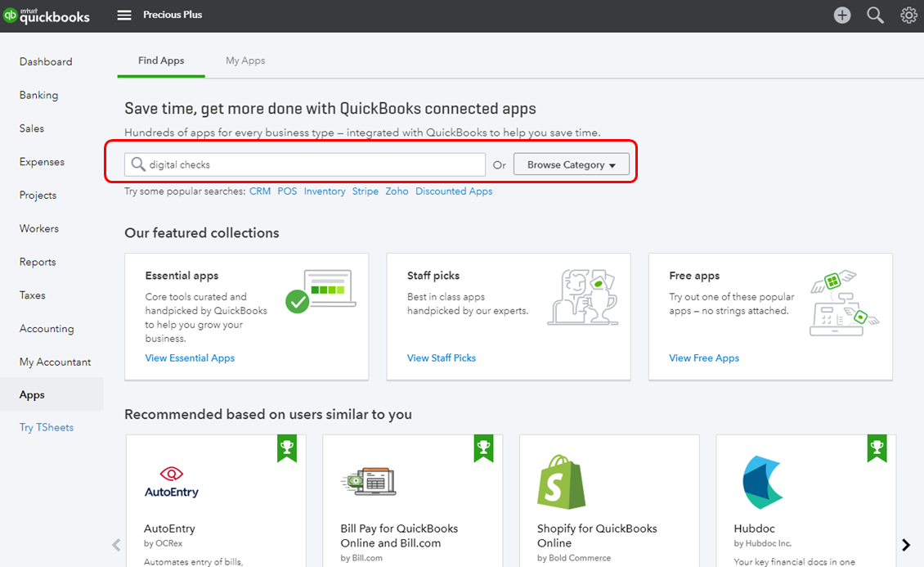Open the AutoEntry app icon
Screen dimensions: 924x567
pos(172,482)
